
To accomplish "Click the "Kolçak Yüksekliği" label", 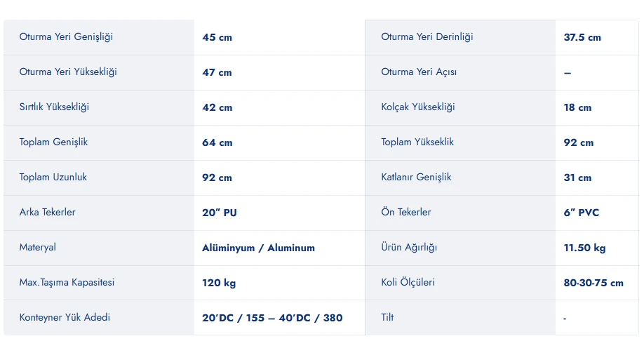I will (417, 107).
